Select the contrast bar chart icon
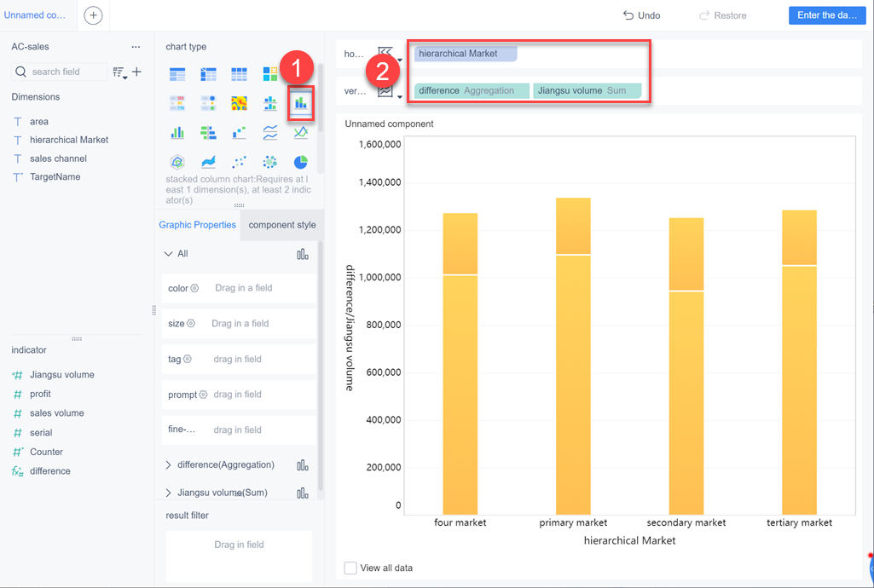This screenshot has height=588, width=874. pos(208,133)
